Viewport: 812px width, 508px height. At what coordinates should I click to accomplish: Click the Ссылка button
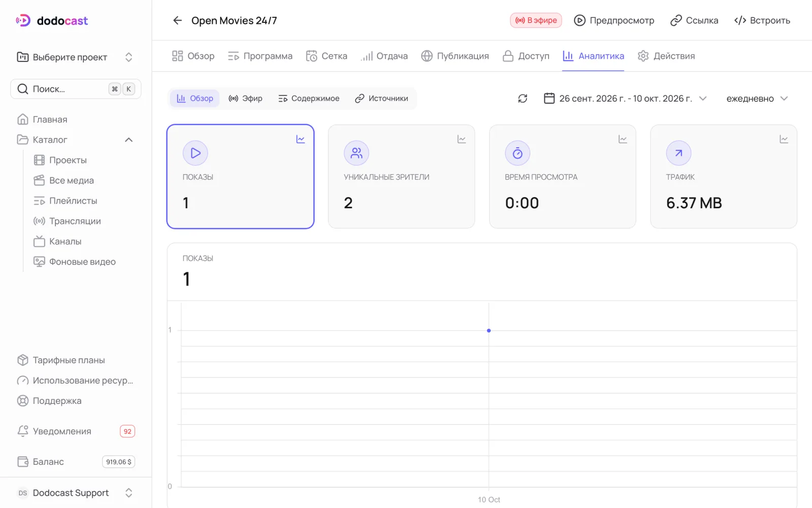click(694, 20)
